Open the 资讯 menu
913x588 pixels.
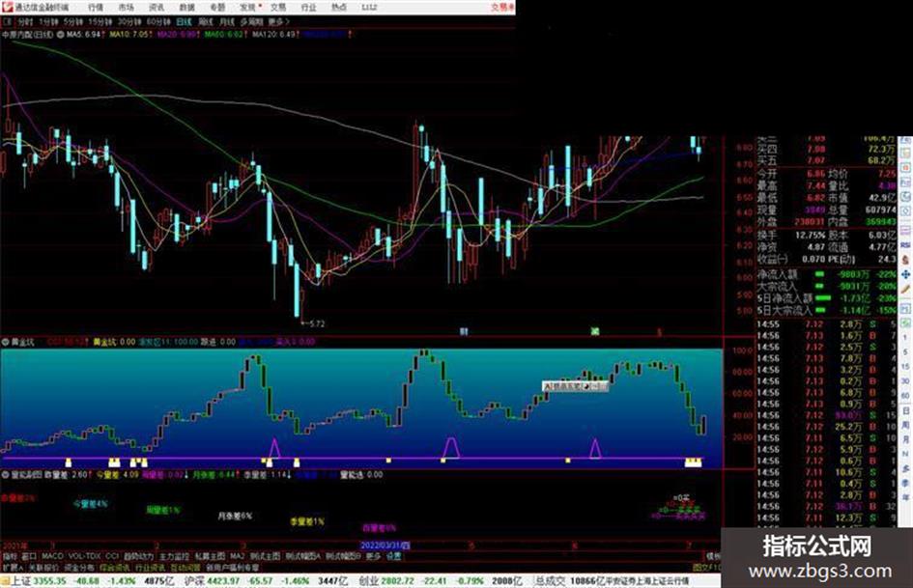pyautogui.click(x=157, y=7)
